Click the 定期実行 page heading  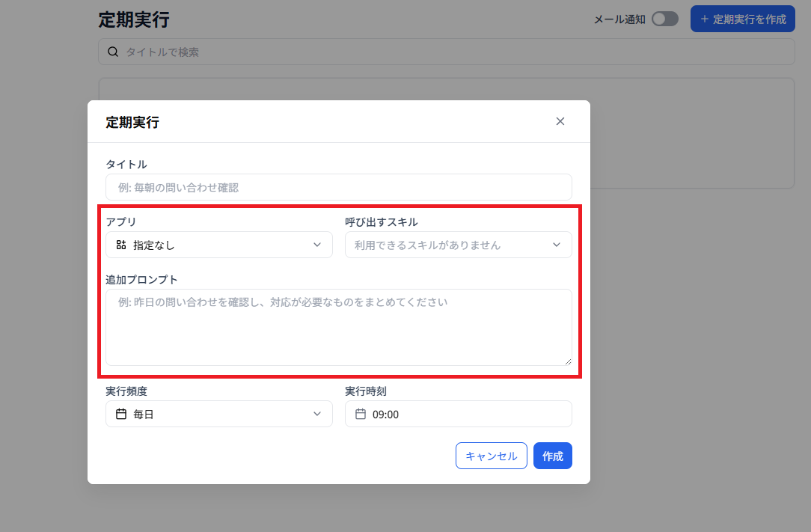tap(134, 19)
